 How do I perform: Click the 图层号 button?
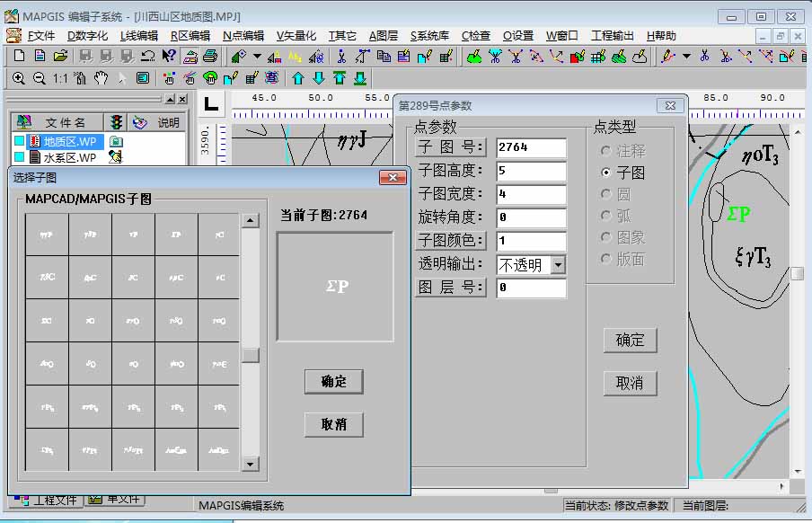(x=450, y=288)
